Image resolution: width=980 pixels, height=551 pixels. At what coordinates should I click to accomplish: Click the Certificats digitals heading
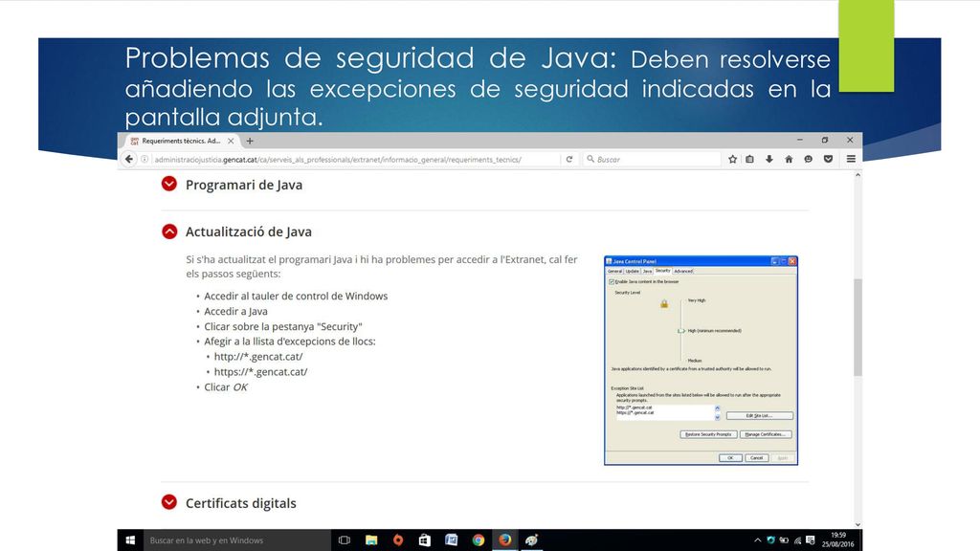point(240,503)
